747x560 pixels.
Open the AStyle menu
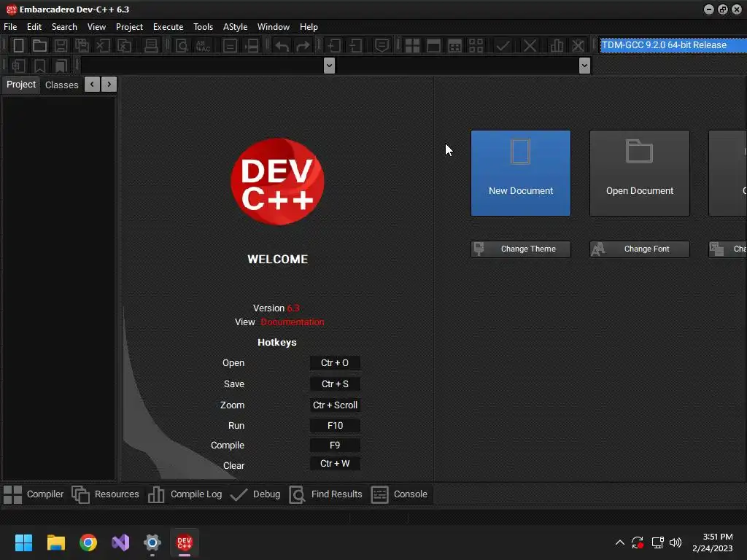235,27
